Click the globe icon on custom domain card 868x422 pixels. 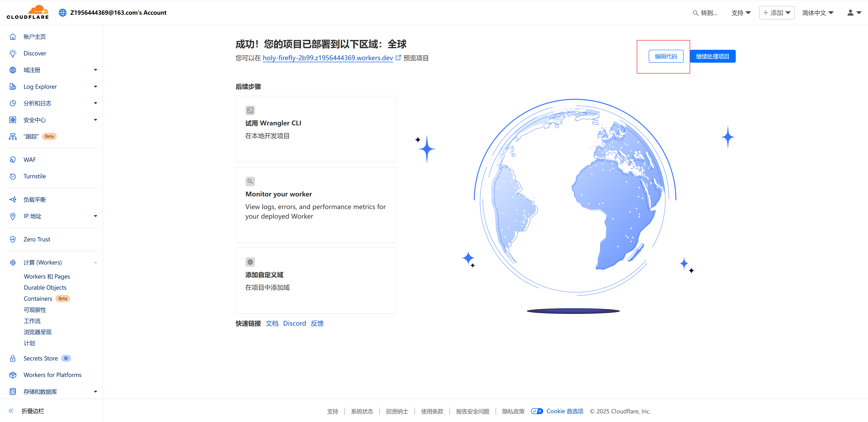(x=250, y=262)
